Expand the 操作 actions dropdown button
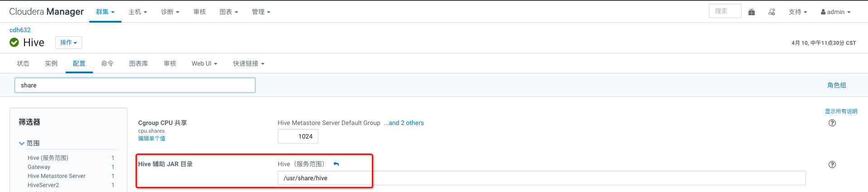868x192 pixels. tap(68, 43)
